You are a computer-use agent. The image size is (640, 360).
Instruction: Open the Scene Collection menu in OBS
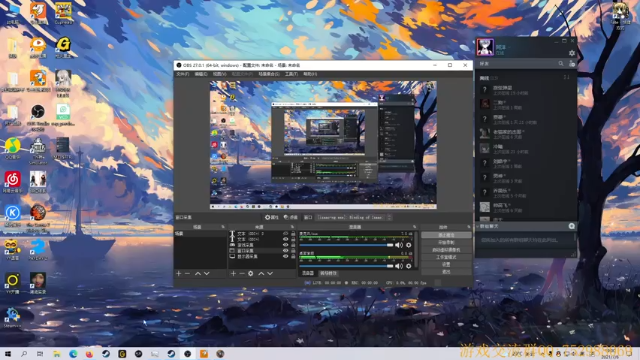click(x=269, y=74)
